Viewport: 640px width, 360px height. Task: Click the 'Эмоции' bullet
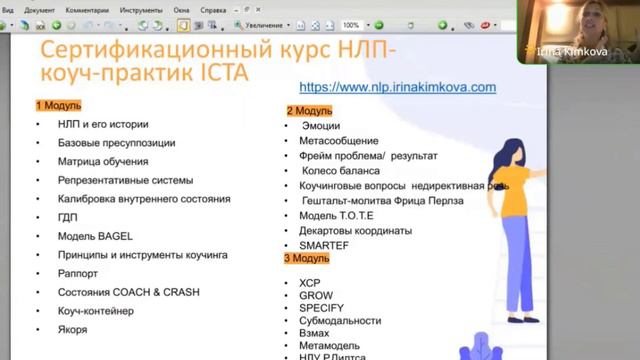[x=321, y=126]
